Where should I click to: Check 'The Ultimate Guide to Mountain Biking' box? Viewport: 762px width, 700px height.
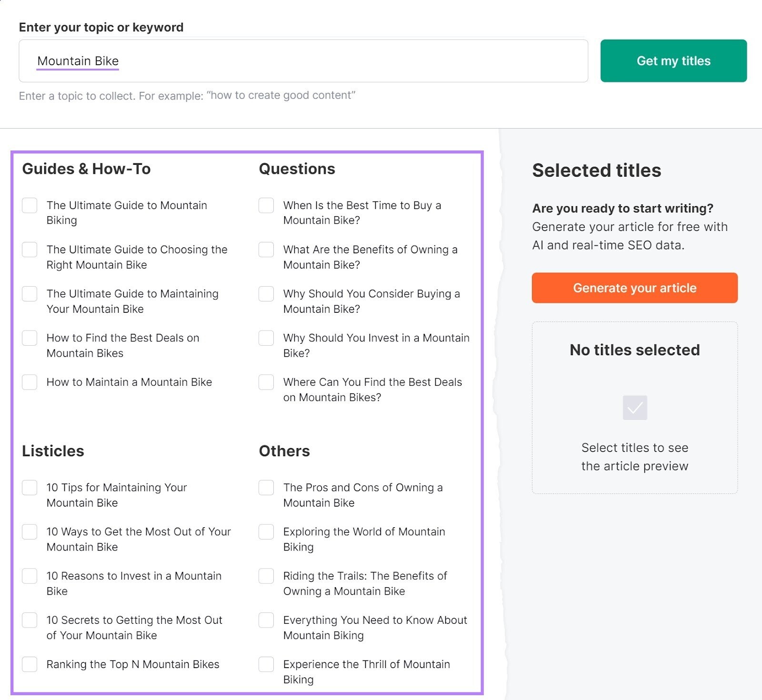(30, 205)
